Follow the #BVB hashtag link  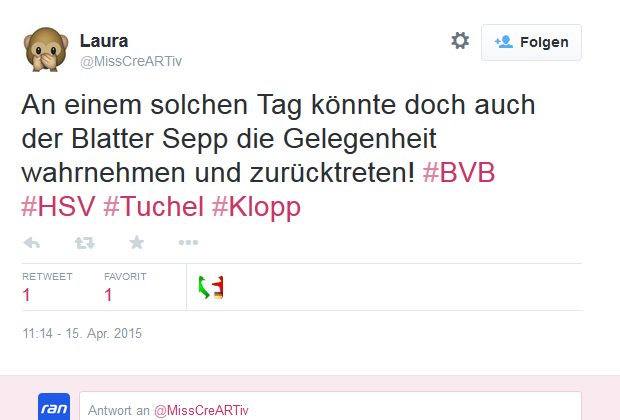click(459, 172)
